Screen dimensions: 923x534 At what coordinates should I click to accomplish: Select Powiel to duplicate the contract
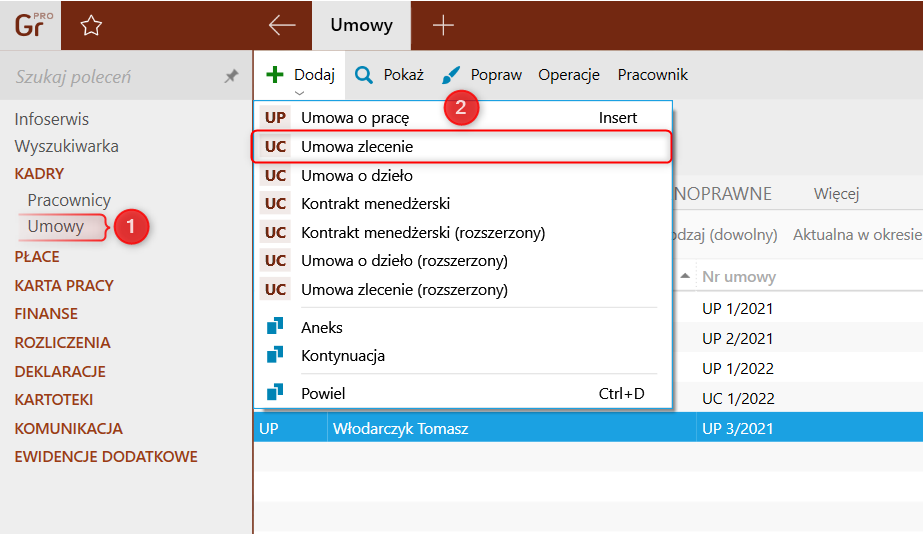(x=463, y=393)
